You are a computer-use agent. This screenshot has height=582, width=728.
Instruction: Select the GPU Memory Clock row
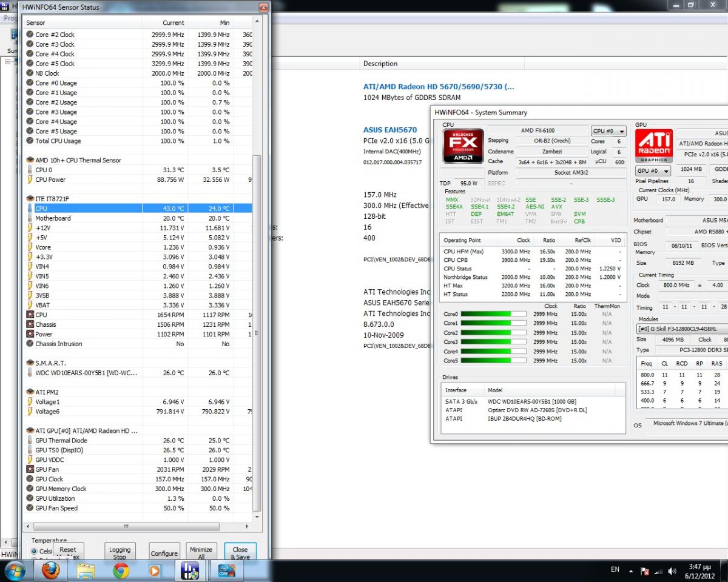(138, 489)
